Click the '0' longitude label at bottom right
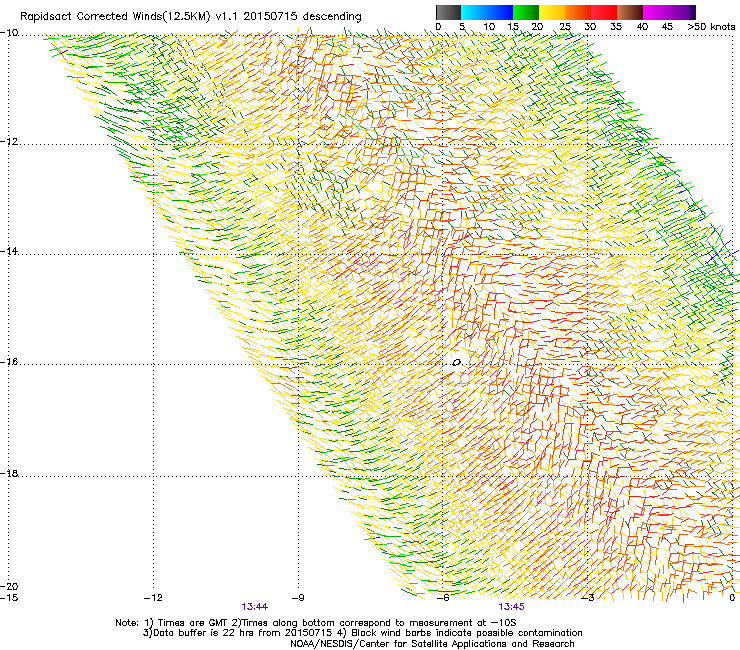 pos(732,598)
